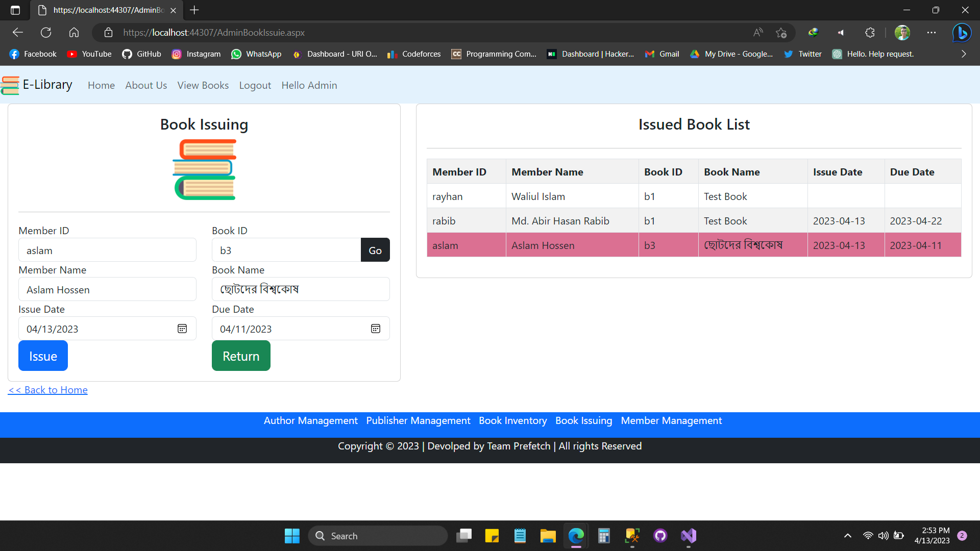The height and width of the screenshot is (551, 980).
Task: Expand hidden system tray icons
Action: (x=848, y=536)
